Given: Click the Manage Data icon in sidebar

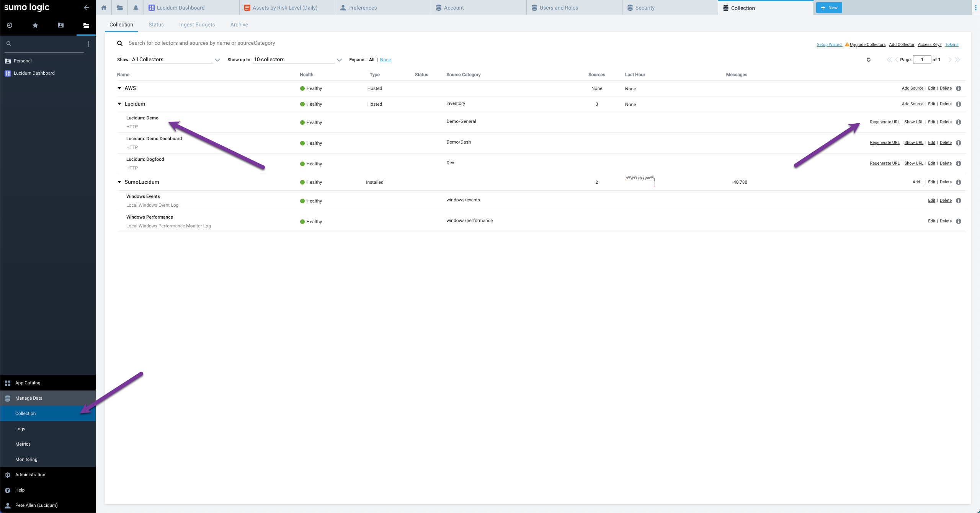Looking at the screenshot, I should tap(8, 397).
